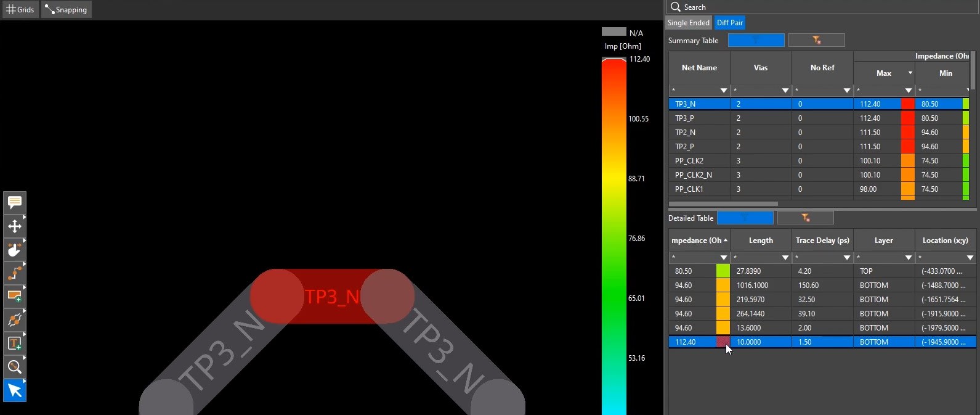Screen dimensions: 980x415
Task: Sort by the Length column header
Action: (x=761, y=240)
